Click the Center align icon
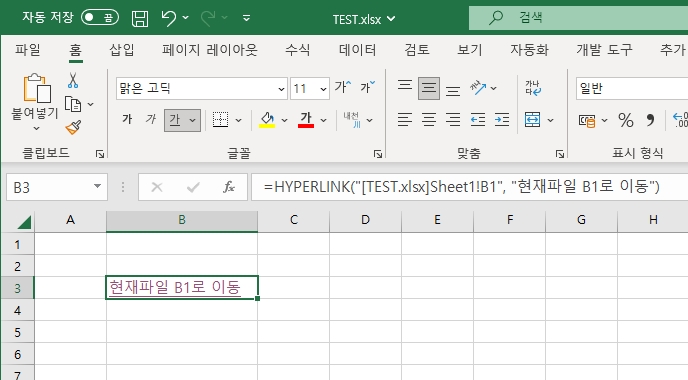 (x=429, y=119)
